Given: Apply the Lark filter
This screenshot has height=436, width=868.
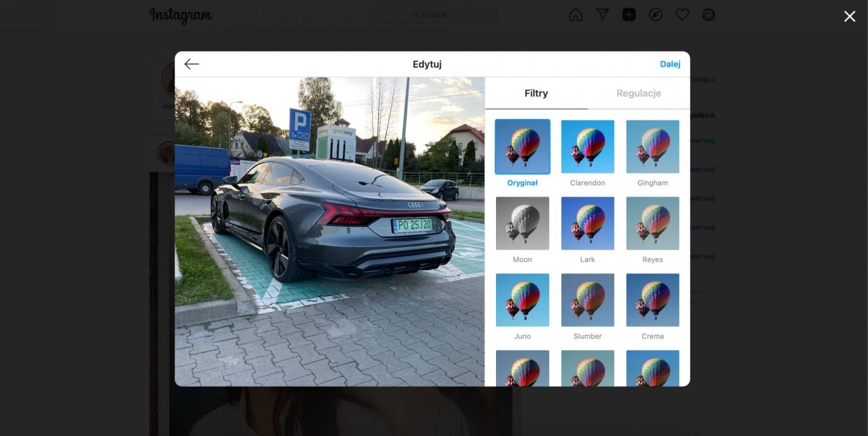Looking at the screenshot, I should [x=587, y=224].
